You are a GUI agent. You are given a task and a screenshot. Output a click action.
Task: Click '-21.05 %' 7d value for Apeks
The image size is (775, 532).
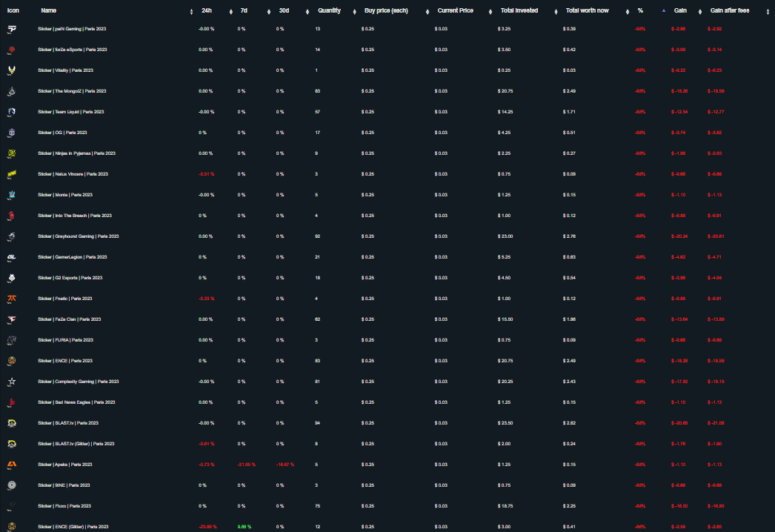247,465
